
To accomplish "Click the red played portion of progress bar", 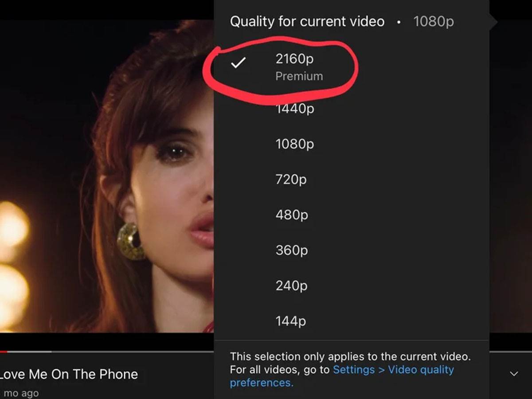I will 4,352.
